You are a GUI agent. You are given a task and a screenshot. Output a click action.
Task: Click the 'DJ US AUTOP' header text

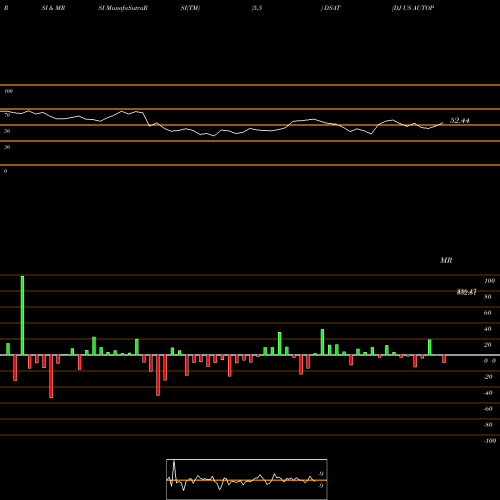[x=413, y=8]
